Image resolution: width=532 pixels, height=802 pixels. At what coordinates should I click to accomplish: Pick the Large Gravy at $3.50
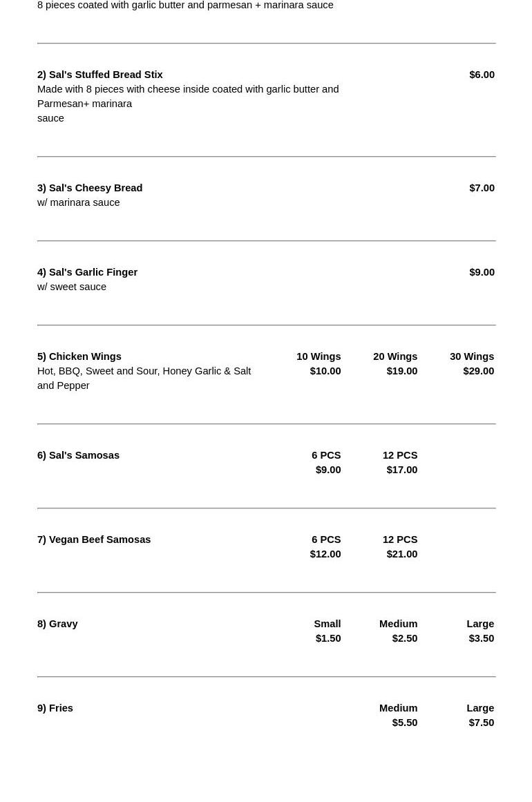point(481,631)
